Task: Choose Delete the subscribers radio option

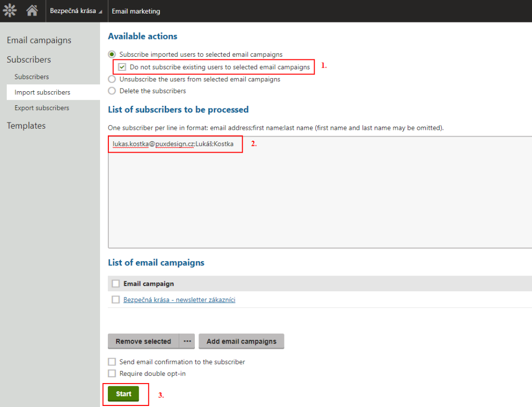Action: pyautogui.click(x=112, y=91)
